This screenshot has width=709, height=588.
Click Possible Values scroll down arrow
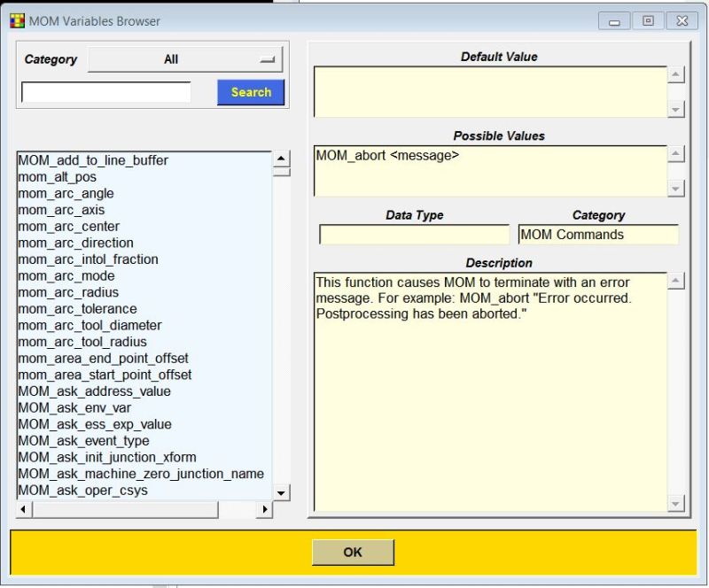675,189
